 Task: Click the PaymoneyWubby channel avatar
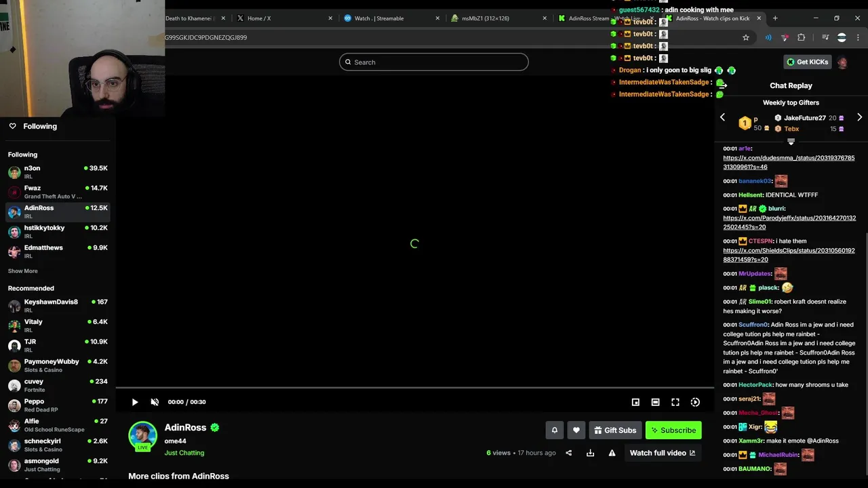(14, 365)
